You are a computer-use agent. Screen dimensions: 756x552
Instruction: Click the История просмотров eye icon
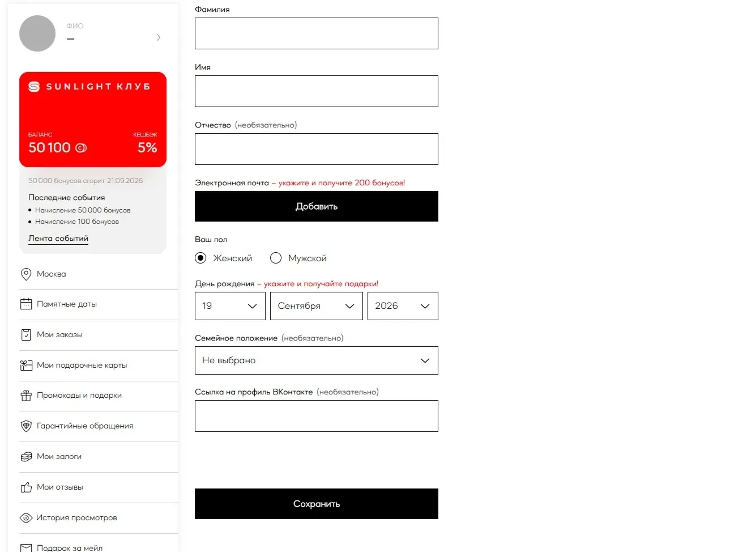(x=26, y=518)
